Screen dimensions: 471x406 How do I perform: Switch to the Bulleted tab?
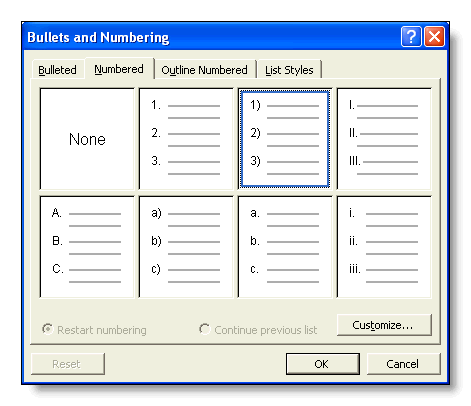click(58, 70)
